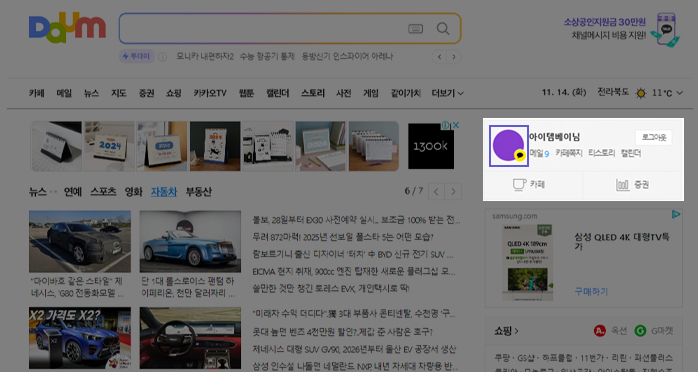
Task: Open 사전 in top navigation
Action: tap(344, 93)
